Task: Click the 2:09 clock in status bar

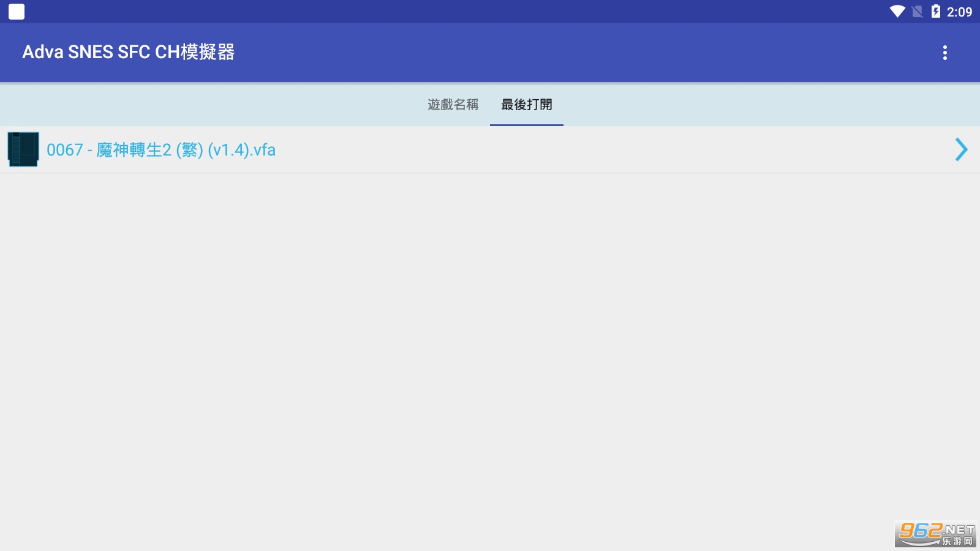Action: point(959,12)
